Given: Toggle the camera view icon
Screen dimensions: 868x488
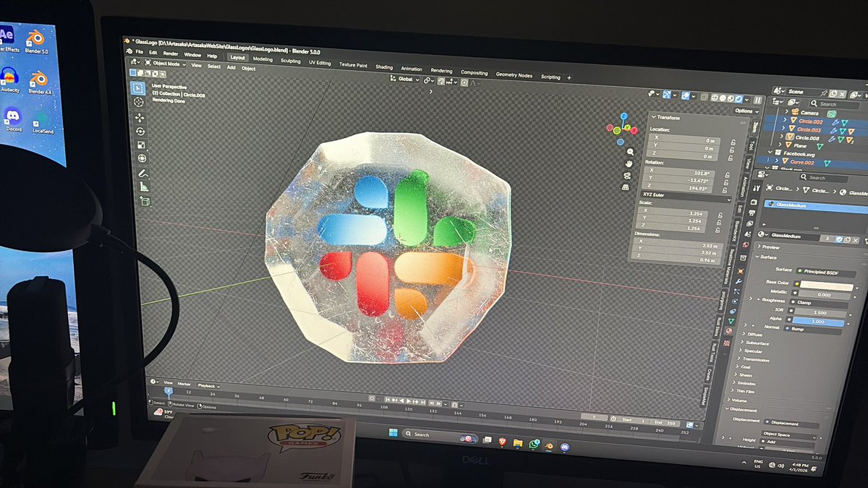Looking at the screenshot, I should pyautogui.click(x=627, y=175).
